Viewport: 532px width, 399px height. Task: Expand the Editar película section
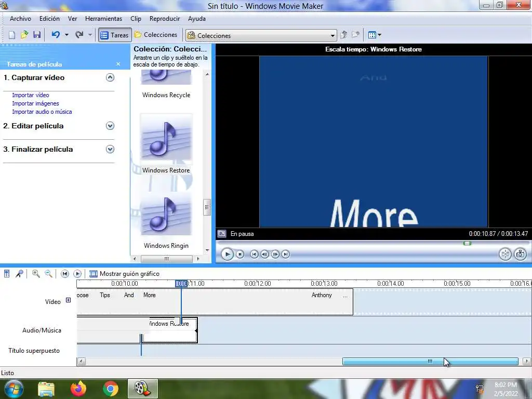click(110, 126)
